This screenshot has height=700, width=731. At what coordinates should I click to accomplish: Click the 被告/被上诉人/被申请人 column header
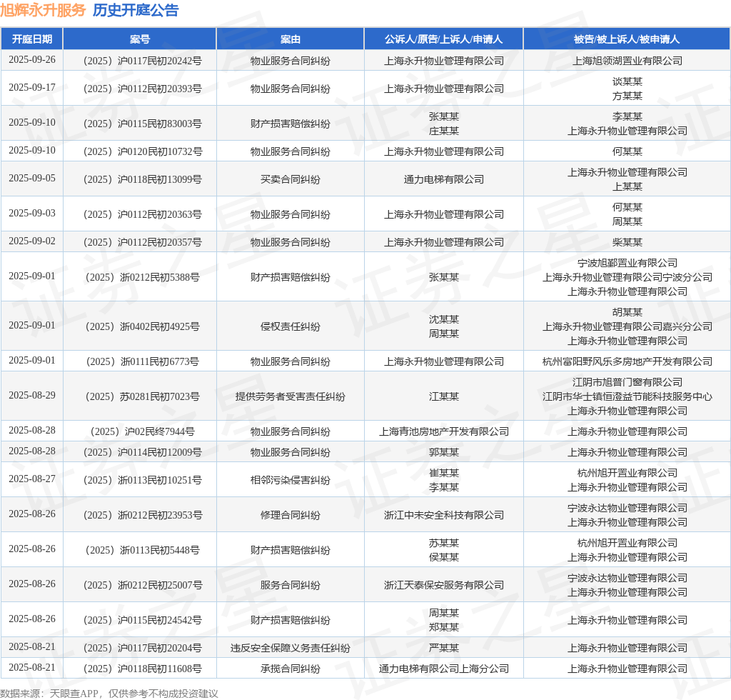(627, 39)
